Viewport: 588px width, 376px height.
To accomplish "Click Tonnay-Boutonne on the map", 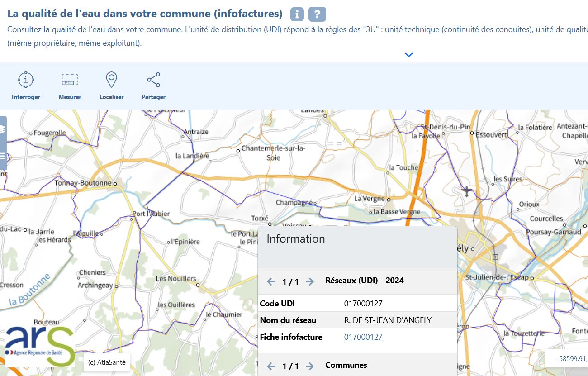I will point(83,183).
